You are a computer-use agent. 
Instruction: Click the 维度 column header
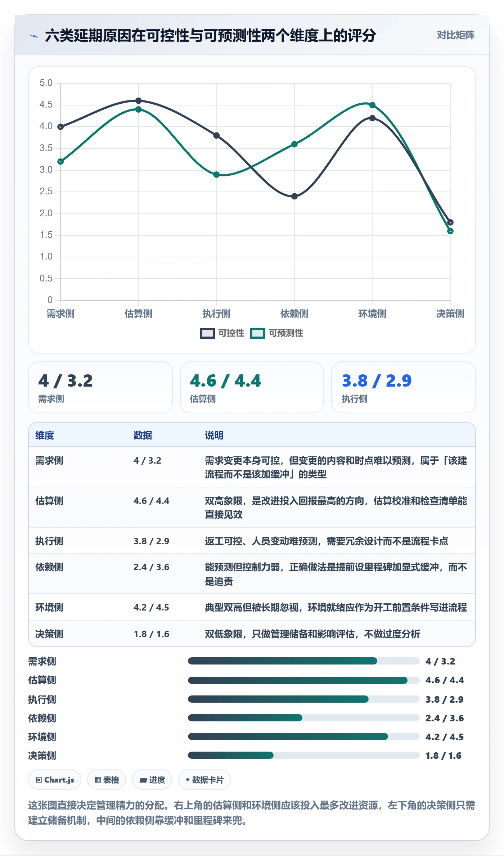tap(45, 435)
